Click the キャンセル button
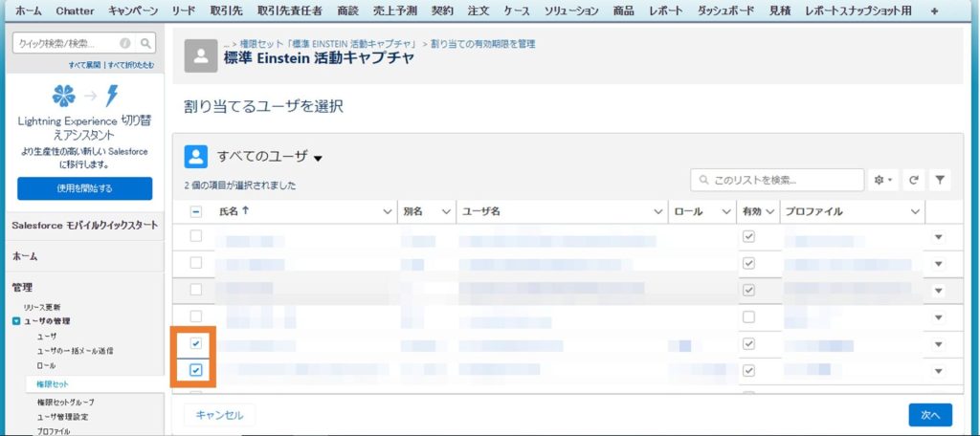The image size is (980, 436). coord(219,415)
